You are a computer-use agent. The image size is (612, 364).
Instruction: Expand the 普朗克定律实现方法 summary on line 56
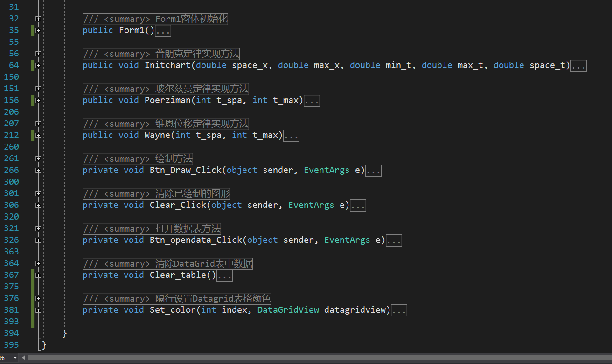point(38,54)
